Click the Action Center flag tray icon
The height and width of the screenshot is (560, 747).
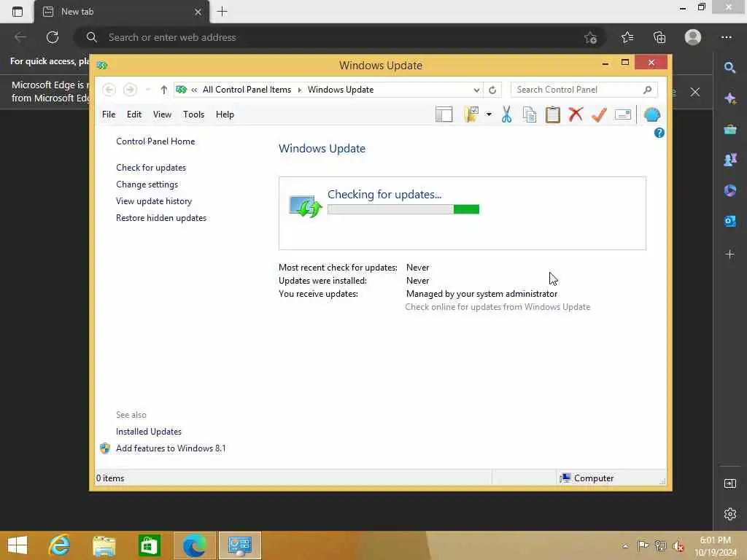coord(643,546)
